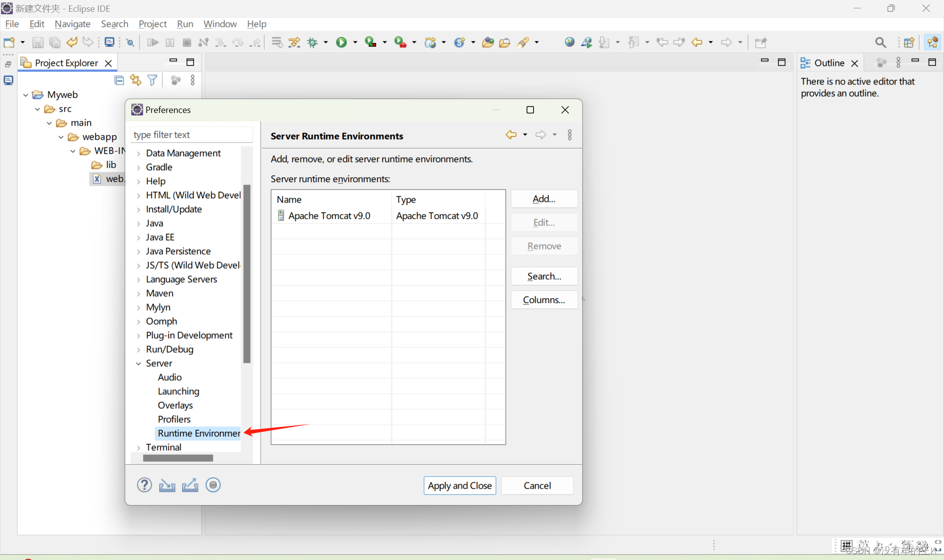Click the Outline view menu dots
This screenshot has height=560, width=944.
898,62
